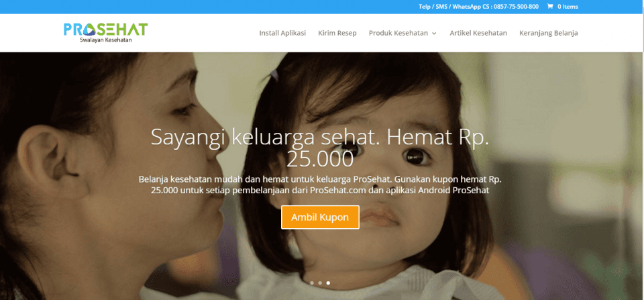Select the active third slider dot

[x=328, y=283]
